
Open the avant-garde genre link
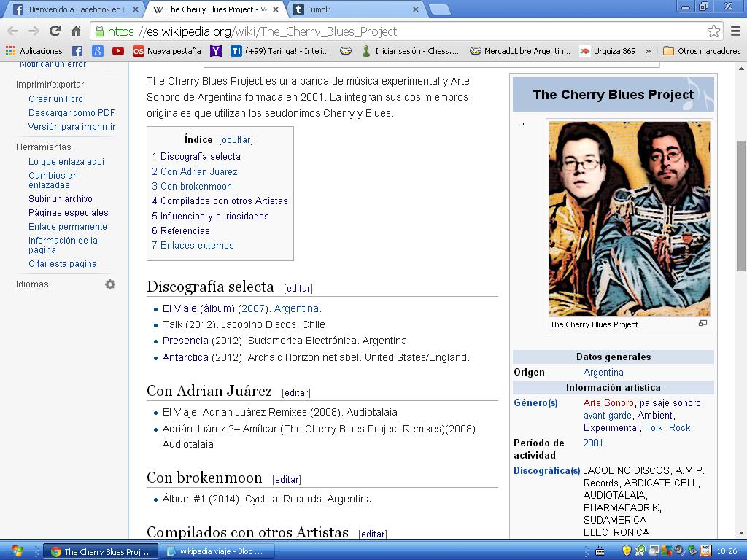tap(608, 415)
